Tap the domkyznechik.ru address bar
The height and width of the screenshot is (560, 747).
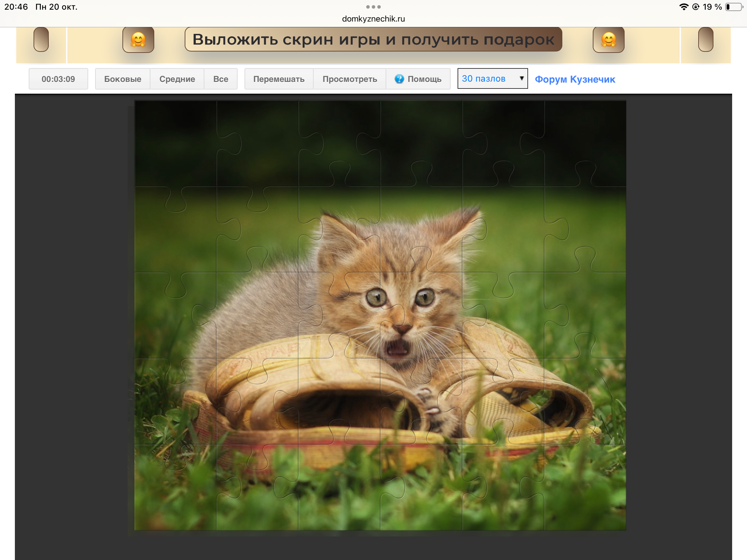click(x=373, y=19)
